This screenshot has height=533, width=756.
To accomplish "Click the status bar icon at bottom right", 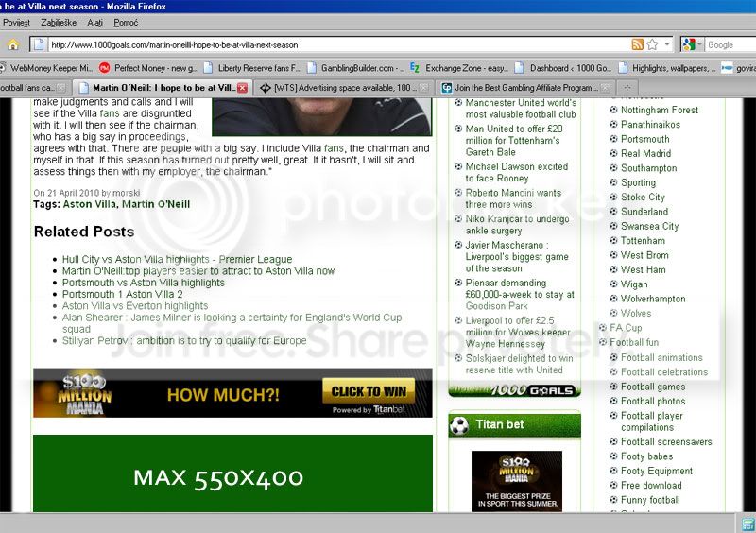I will point(747,524).
